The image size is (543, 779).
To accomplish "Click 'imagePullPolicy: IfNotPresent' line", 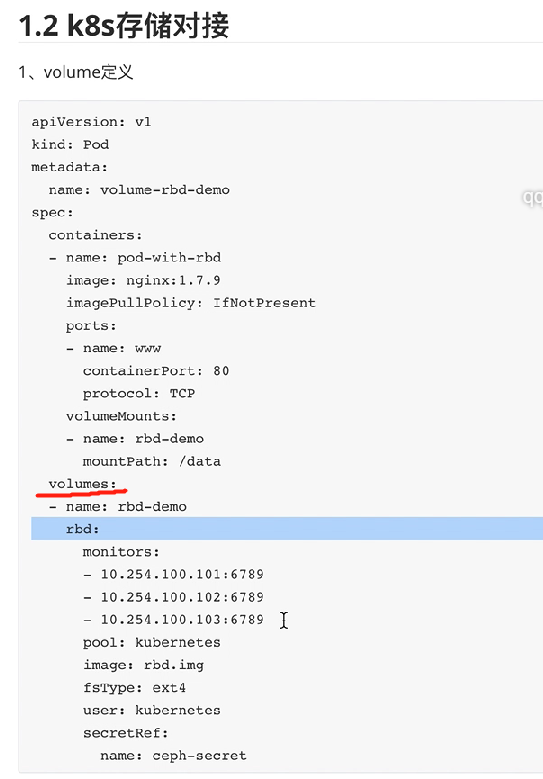I will point(191,303).
